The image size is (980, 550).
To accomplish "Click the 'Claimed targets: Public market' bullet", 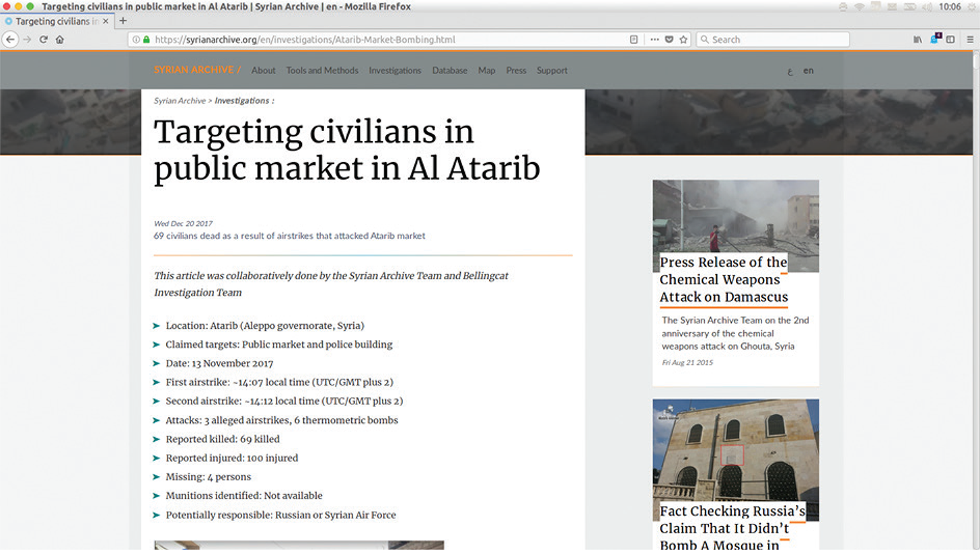I will coord(279,344).
